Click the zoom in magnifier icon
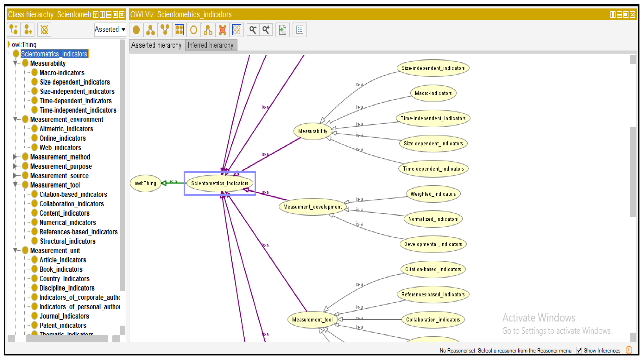The image size is (644, 360). pos(266,30)
